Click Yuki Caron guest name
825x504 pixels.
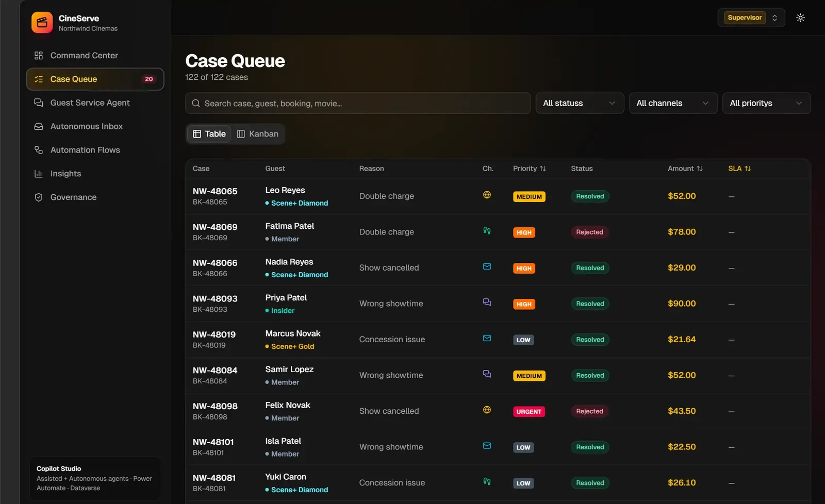coord(286,477)
